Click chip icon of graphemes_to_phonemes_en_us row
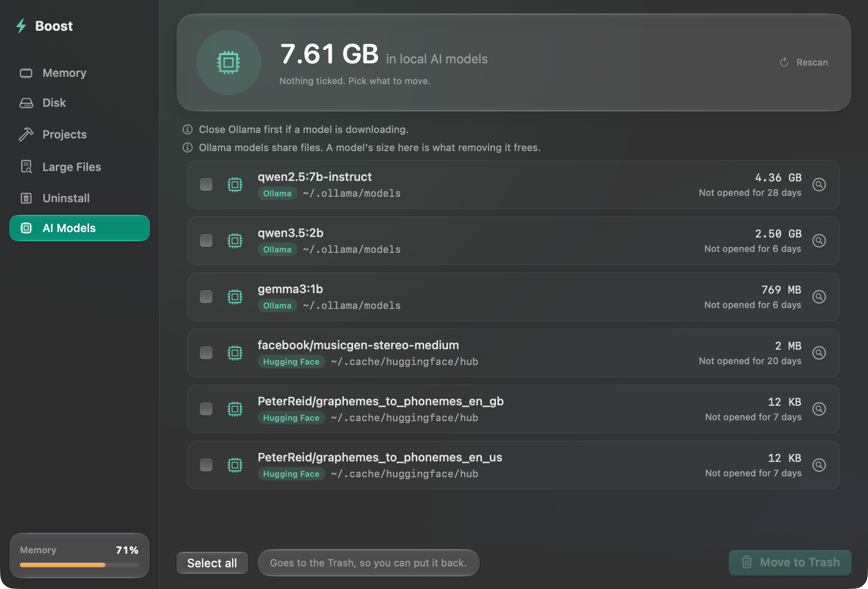 [235, 465]
